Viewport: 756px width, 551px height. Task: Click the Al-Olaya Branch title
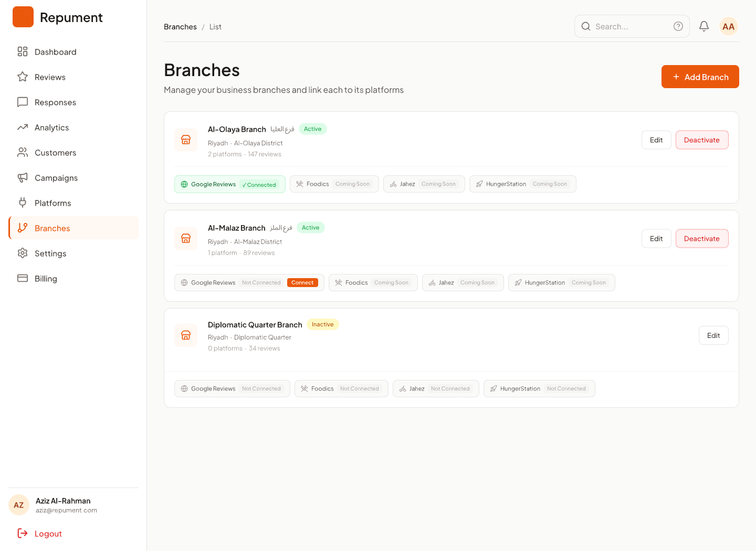coord(237,129)
